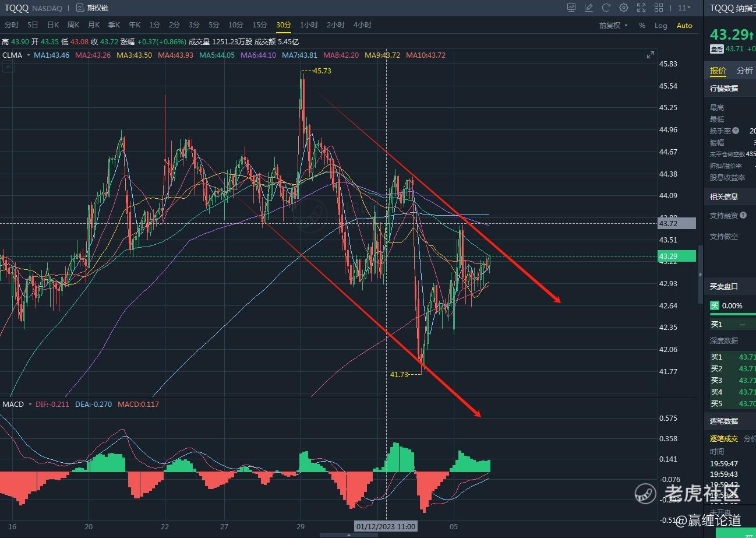Select the 15分 interval tab
The height and width of the screenshot is (538, 756).
260,25
